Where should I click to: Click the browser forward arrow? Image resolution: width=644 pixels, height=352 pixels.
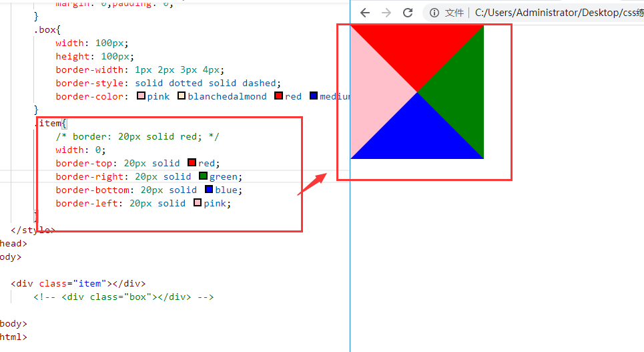click(386, 13)
